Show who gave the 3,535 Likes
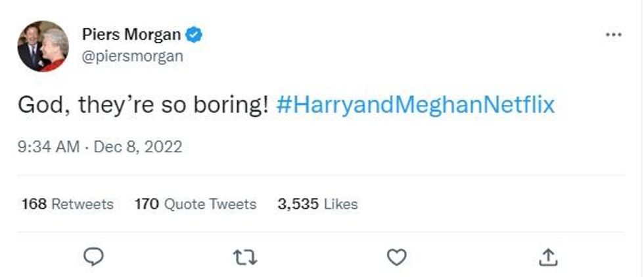The width and height of the screenshot is (644, 277). pos(317,204)
